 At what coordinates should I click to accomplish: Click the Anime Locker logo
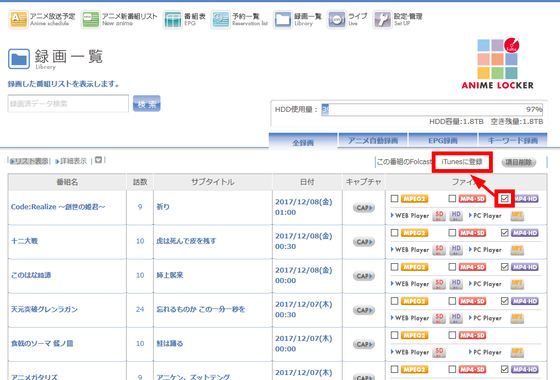pyautogui.click(x=498, y=64)
